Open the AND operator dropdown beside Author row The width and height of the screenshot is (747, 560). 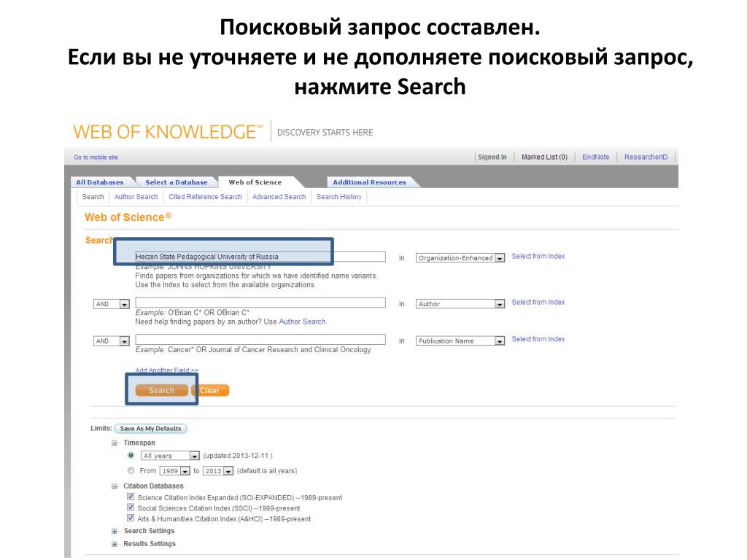coord(112,304)
